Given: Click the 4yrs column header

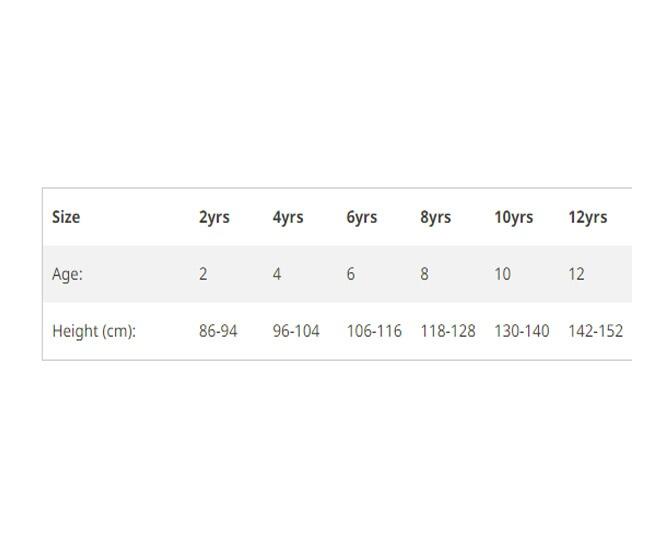Looking at the screenshot, I should [x=288, y=217].
